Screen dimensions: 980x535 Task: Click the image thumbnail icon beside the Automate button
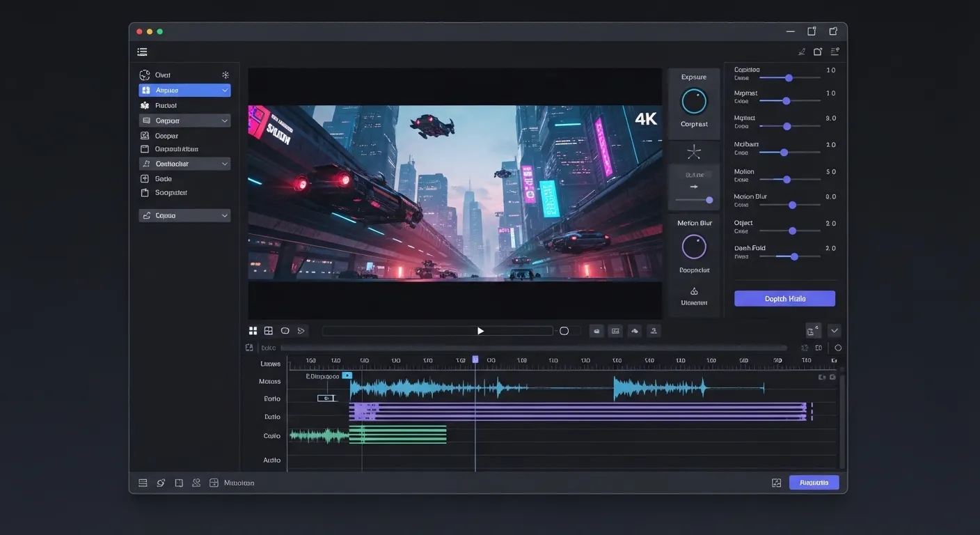point(776,482)
